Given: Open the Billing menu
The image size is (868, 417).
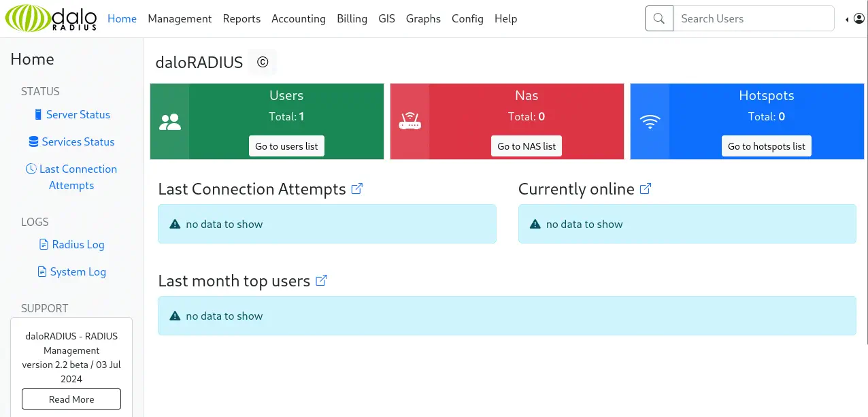Looking at the screenshot, I should (352, 18).
